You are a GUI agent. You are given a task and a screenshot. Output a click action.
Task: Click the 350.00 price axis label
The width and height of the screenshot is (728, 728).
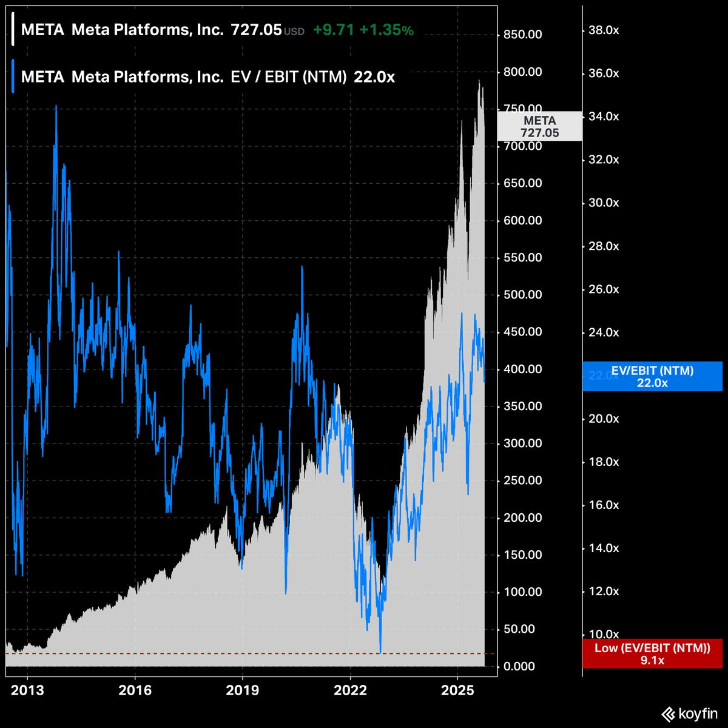523,406
